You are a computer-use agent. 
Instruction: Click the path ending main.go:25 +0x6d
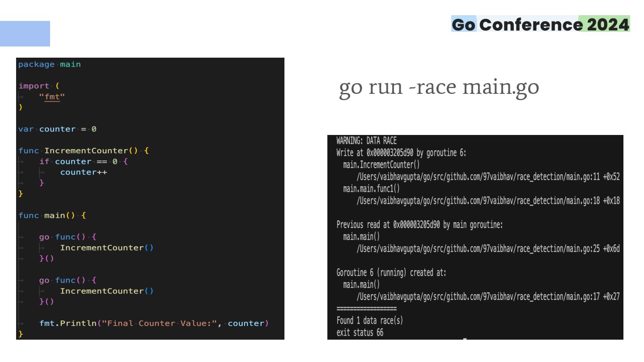(x=488, y=248)
